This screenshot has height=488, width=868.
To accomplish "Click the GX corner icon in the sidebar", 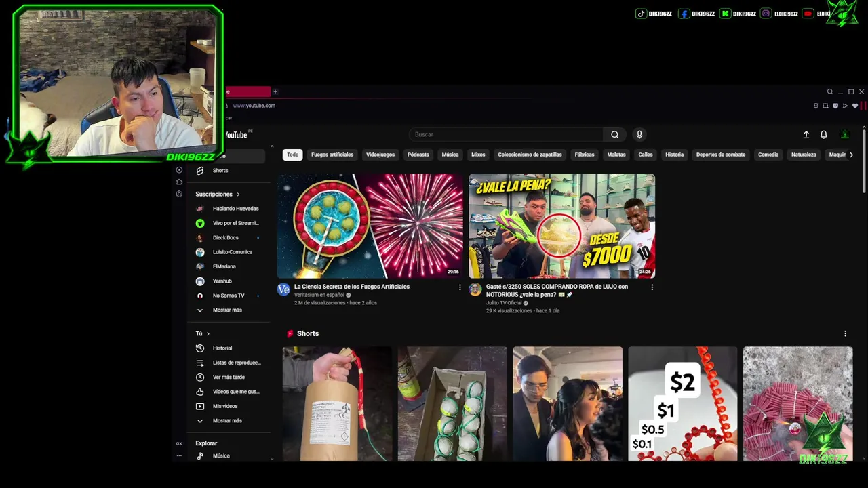I will [179, 443].
